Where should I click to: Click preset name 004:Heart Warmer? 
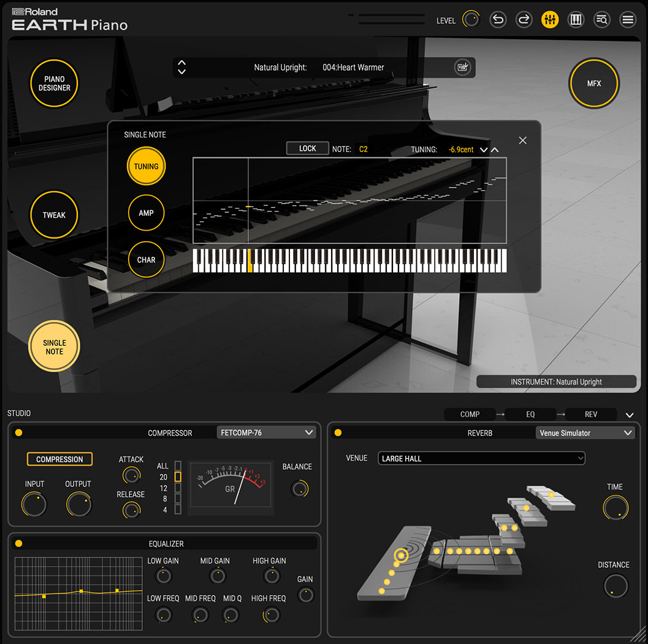pos(353,67)
